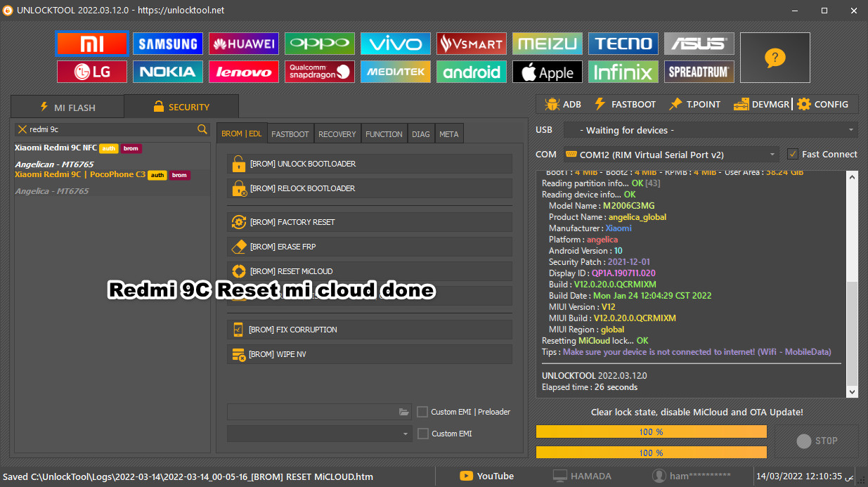Screen dimensions: 868x487
Task: Browse for a custom preloader file
Action: pyautogui.click(x=403, y=412)
